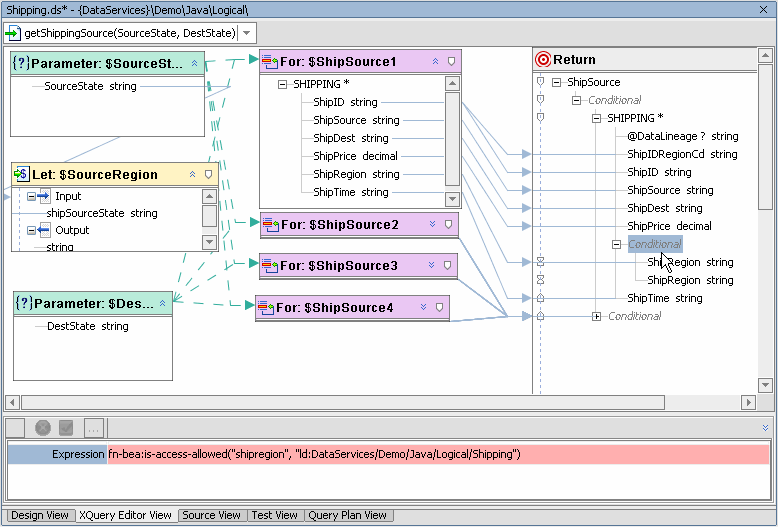Click the shield marker beside ShipSource in Return
This screenshot has width=778, height=527.
point(540,82)
